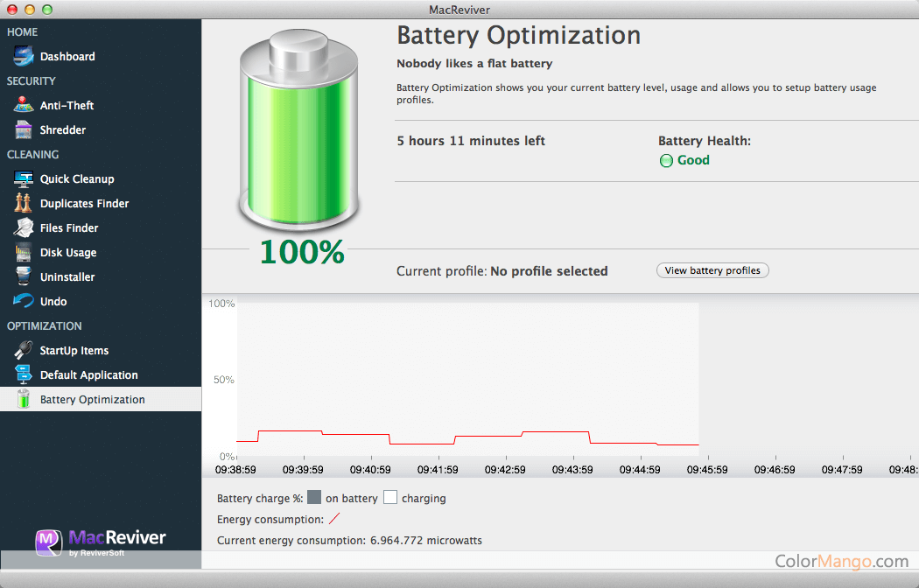919x588 pixels.
Task: Open the Uninstaller trash icon
Action: tap(24, 276)
